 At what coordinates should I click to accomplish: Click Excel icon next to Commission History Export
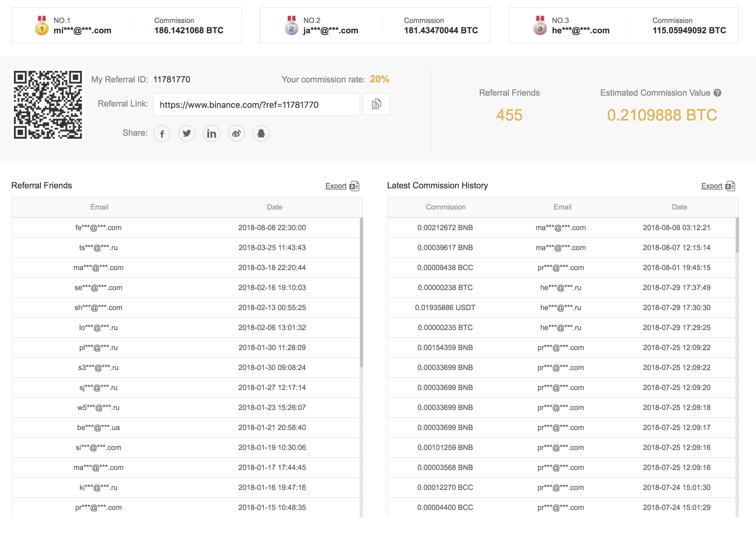(730, 186)
